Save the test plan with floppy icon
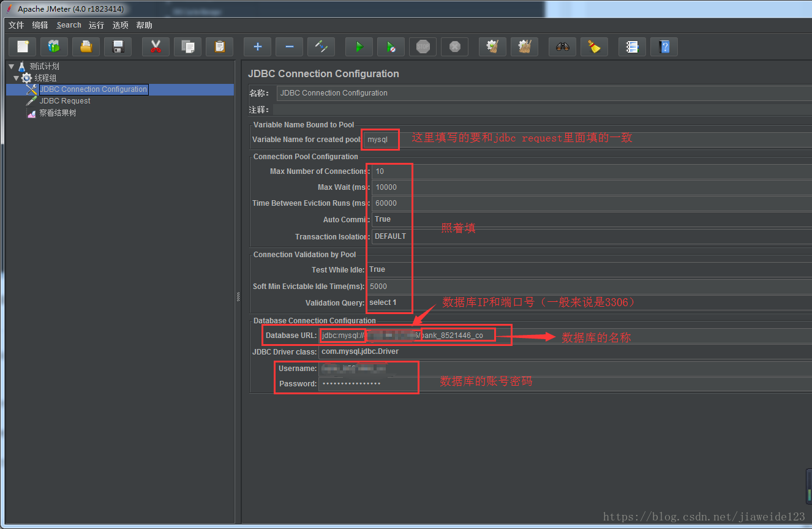The width and height of the screenshot is (812, 529). pyautogui.click(x=118, y=47)
